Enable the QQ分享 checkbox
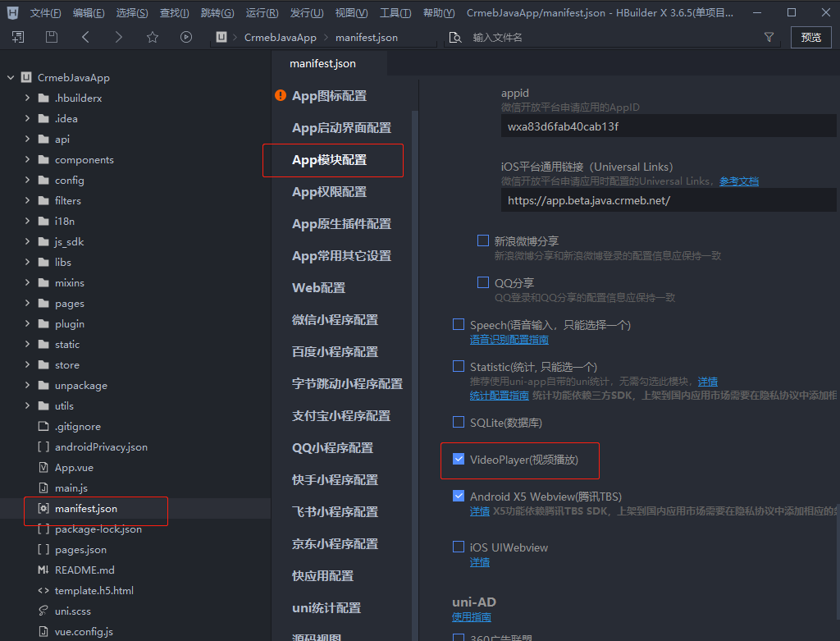The width and height of the screenshot is (840, 641). tap(483, 282)
